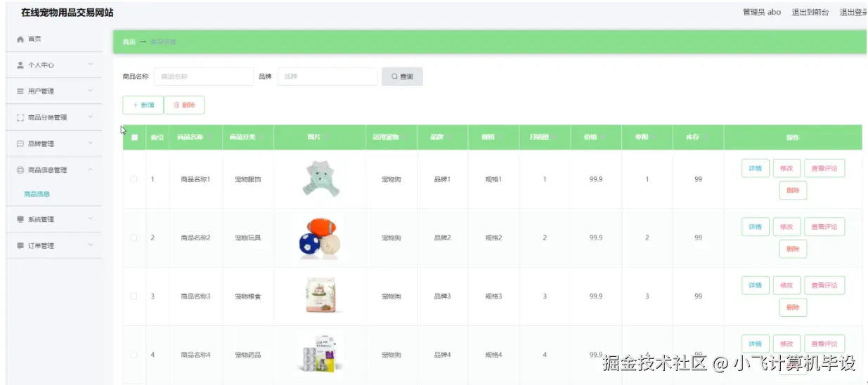
Task: Click 修改 for row 商品名称1
Action: point(786,169)
